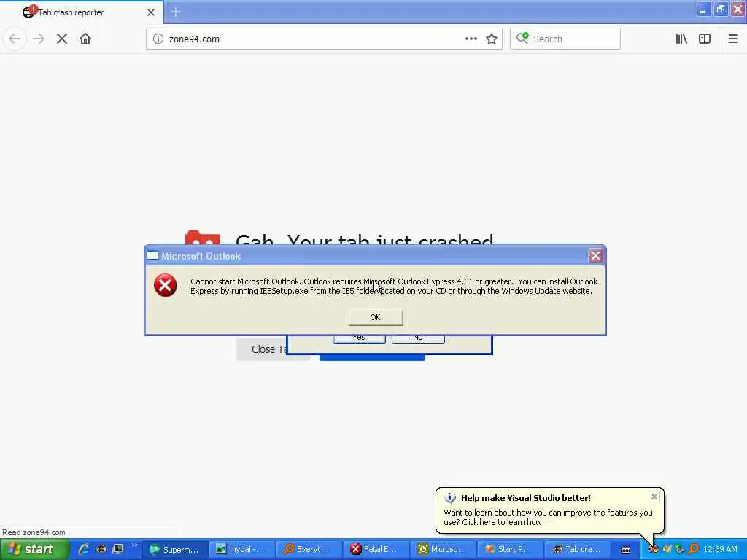This screenshot has width=747, height=560.
Task: Bookmark this page with the star icon
Action: (x=492, y=39)
